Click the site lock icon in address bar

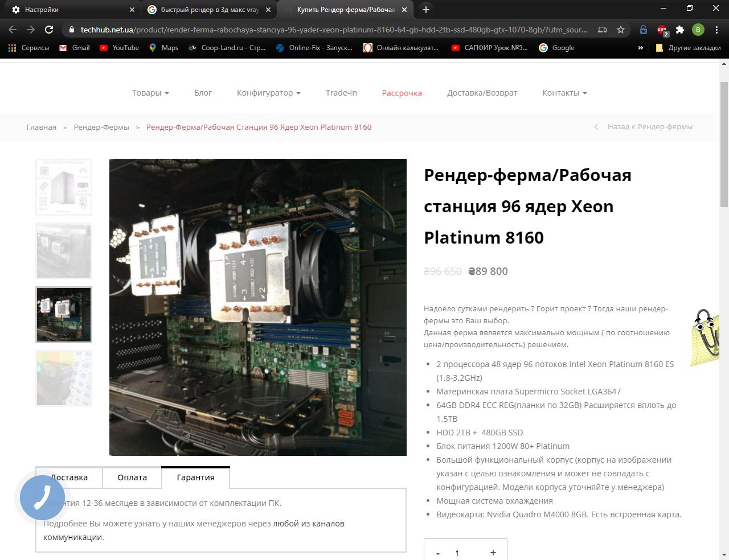[71, 30]
